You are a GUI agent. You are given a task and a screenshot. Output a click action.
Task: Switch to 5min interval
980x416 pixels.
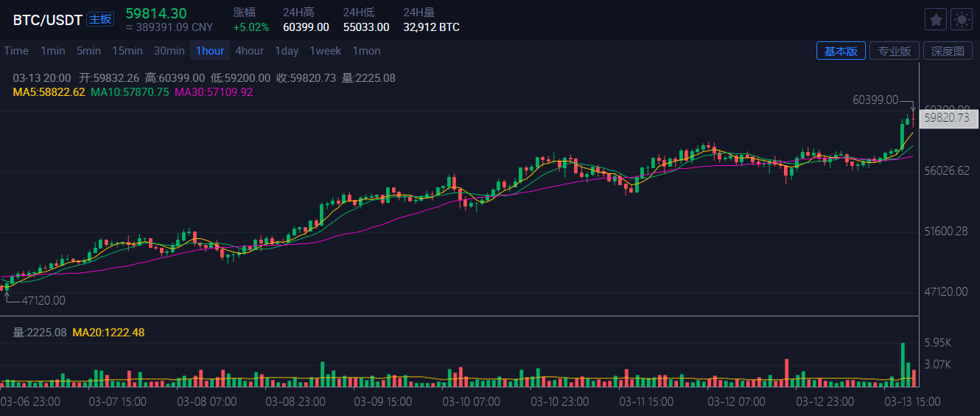point(88,51)
